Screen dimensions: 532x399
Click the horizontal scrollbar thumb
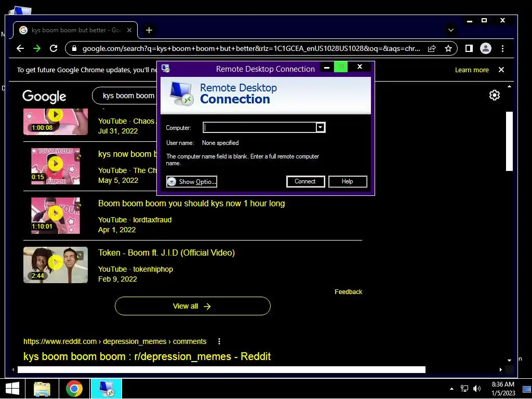pos(221,369)
